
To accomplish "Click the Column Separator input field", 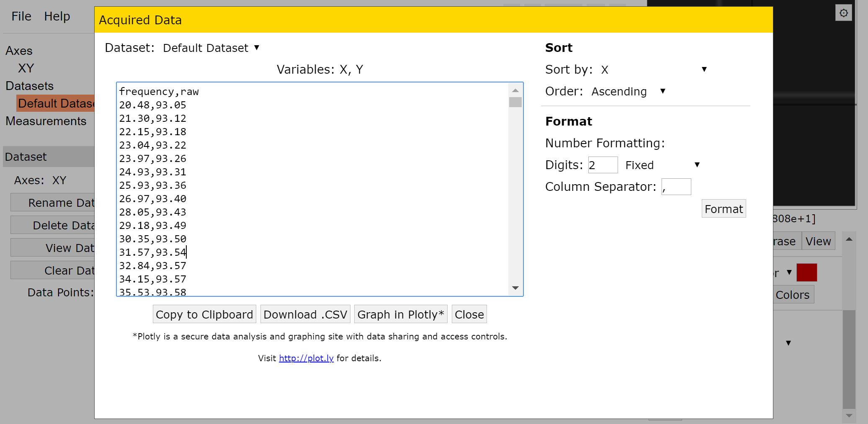I will coord(676,187).
